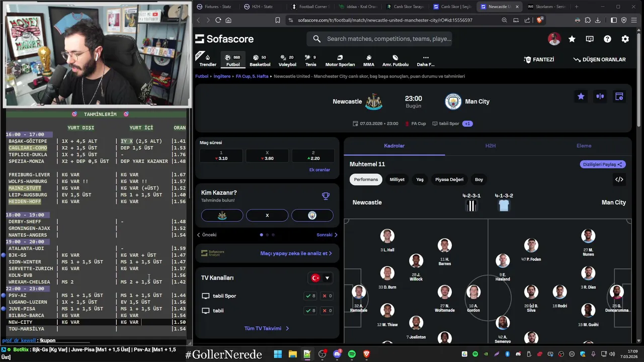Open browser downloads icon
The image size is (644, 362).
[598, 20]
